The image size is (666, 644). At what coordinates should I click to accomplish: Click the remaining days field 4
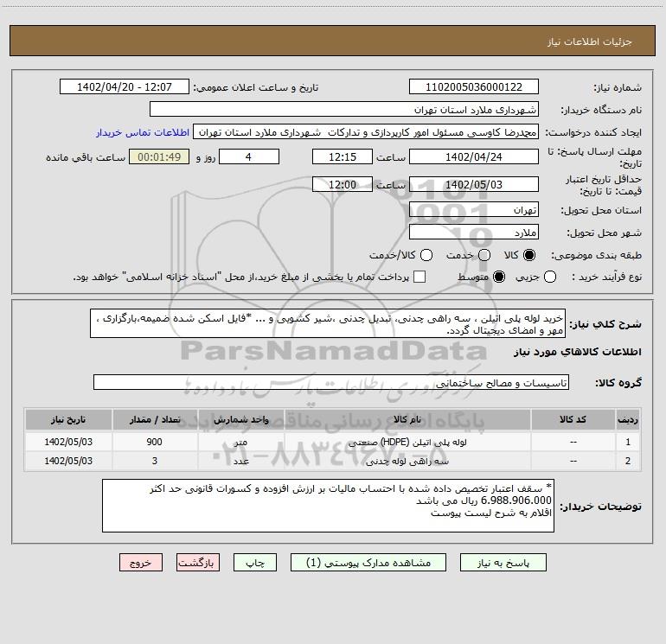pyautogui.click(x=249, y=156)
